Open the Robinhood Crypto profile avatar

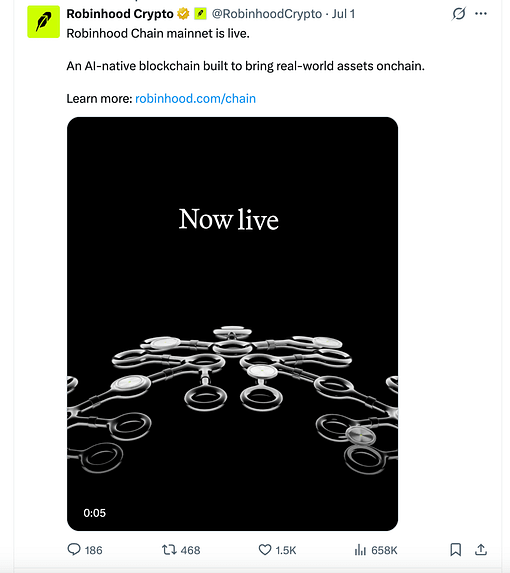43,22
